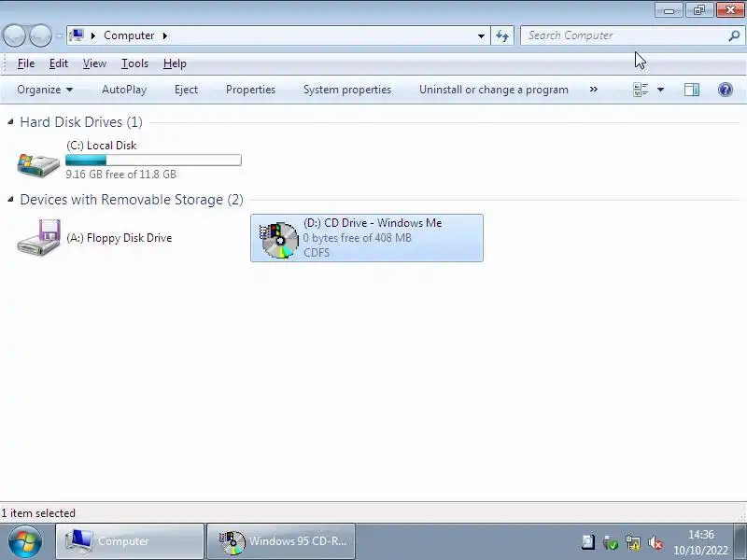This screenshot has height=560, width=747.
Task: Restore down the Computer window
Action: [x=698, y=10]
